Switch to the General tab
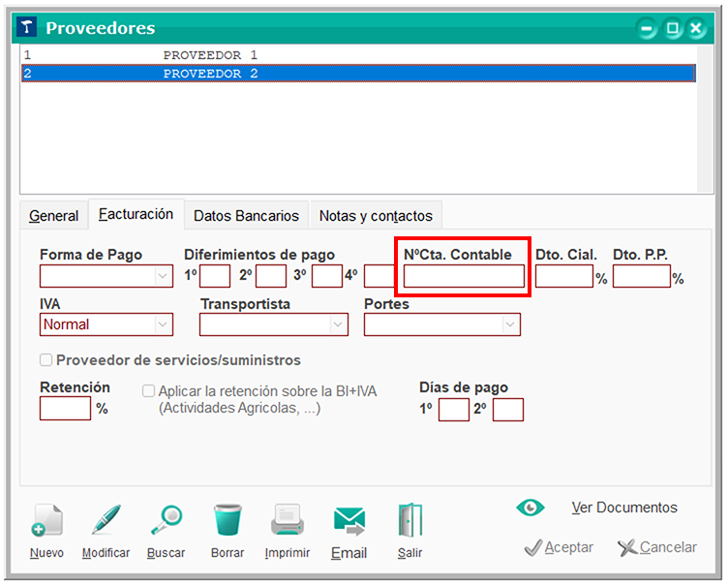This screenshot has width=728, height=586. coord(53,216)
